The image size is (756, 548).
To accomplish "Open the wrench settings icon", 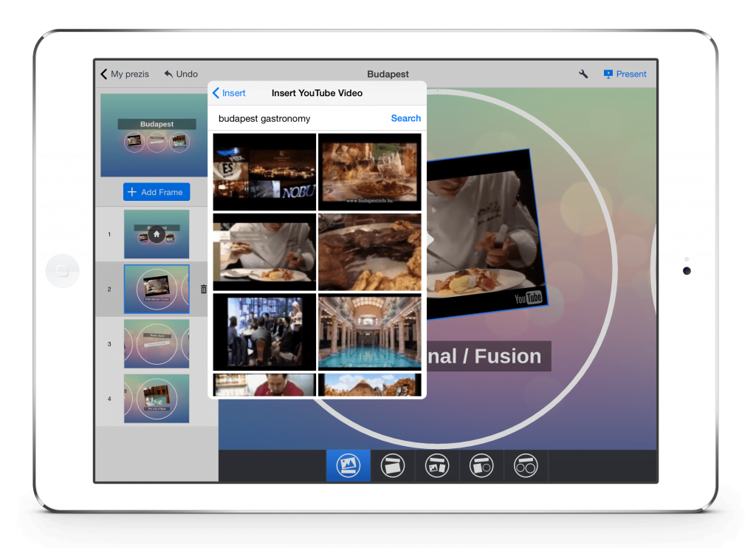I will coord(583,74).
